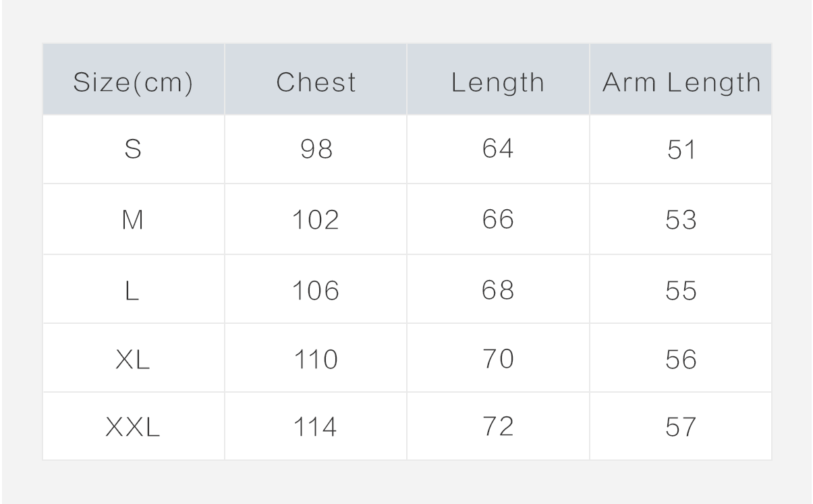Click chest value 114 for size XXL
The image size is (813, 504).
(316, 428)
